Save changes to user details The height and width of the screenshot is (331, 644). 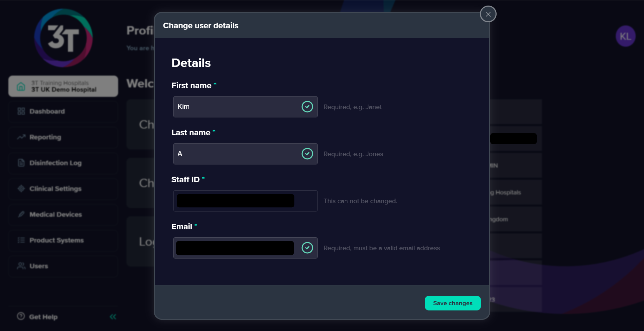click(453, 303)
